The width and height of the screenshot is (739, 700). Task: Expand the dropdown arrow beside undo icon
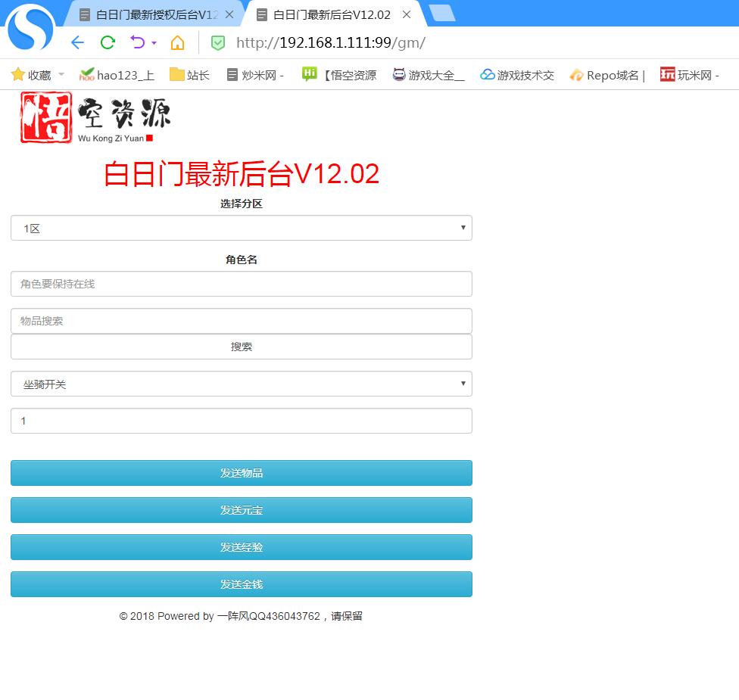tap(154, 43)
